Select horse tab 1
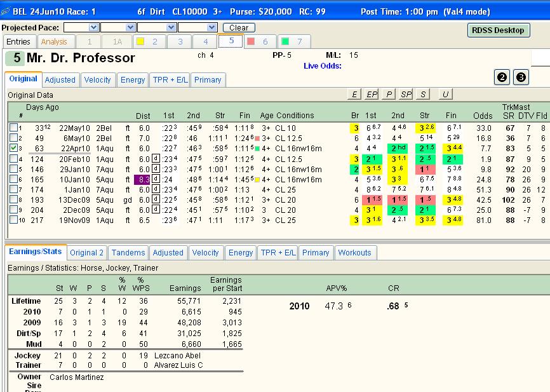Image resolution: width=550 pixels, height=392 pixels. coord(90,41)
